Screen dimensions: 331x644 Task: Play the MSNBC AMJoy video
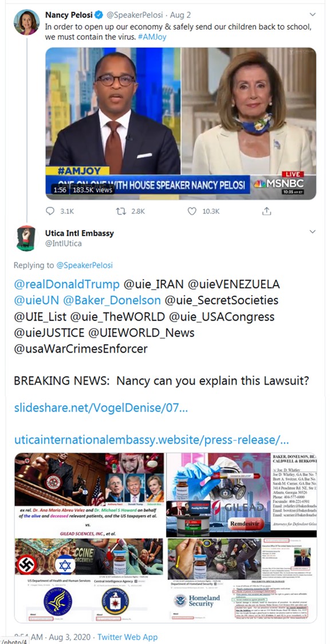181,123
